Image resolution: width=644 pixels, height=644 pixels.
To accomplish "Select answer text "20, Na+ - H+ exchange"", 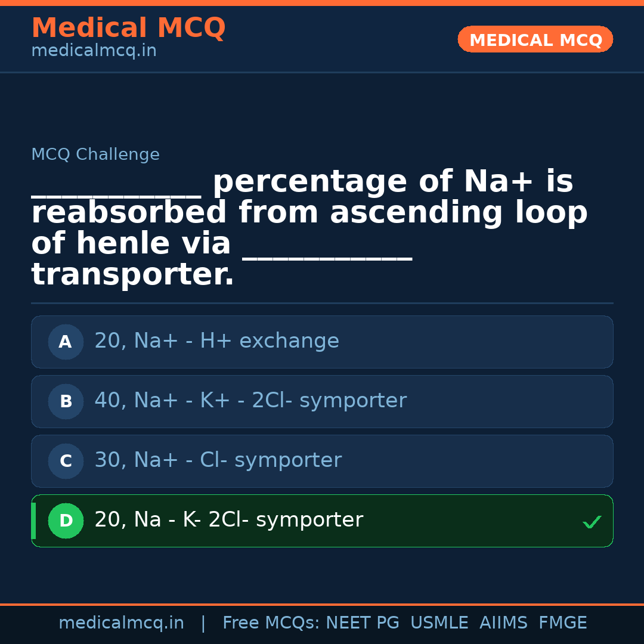I will click(216, 341).
